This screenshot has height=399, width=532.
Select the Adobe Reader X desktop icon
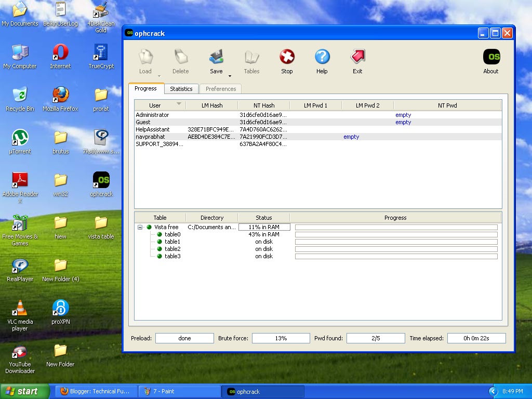click(x=20, y=188)
